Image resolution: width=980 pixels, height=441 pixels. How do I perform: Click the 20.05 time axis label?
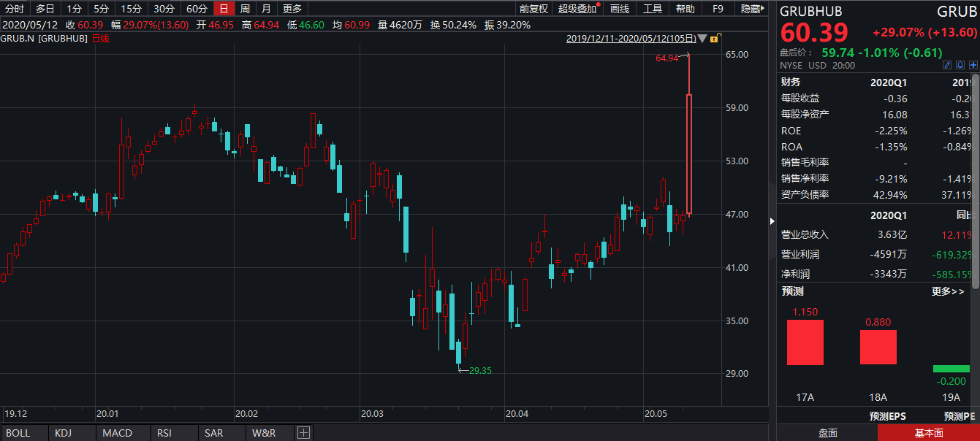(x=656, y=413)
